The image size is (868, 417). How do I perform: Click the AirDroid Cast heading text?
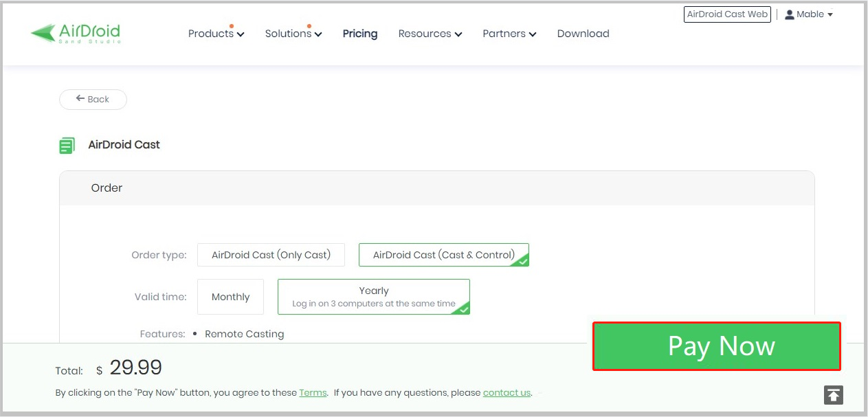coord(124,145)
